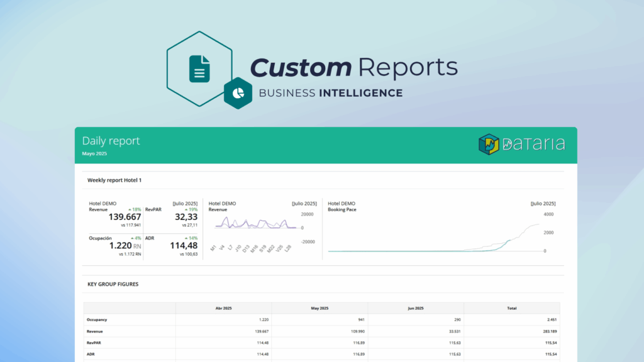Click the 14% ADR increase indicator
Viewport: 644px width, 362px height.
191,238
